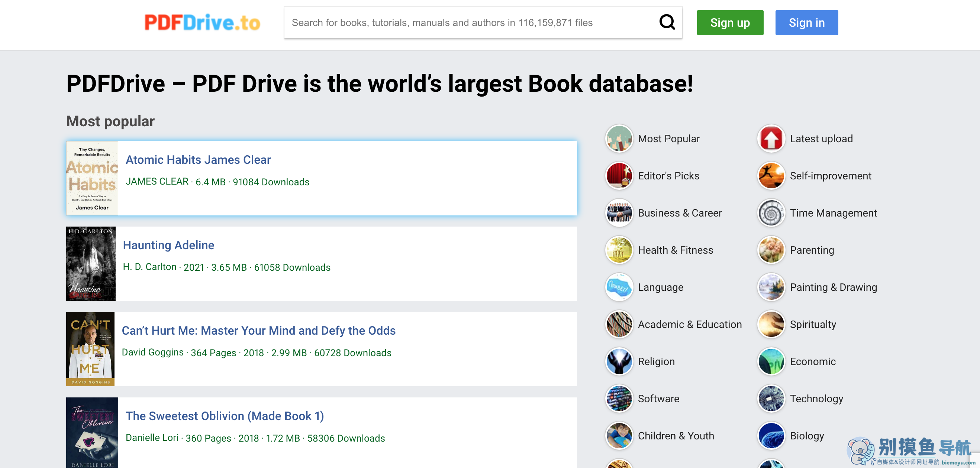Select the Time Management clock icon
980x468 pixels.
click(771, 213)
